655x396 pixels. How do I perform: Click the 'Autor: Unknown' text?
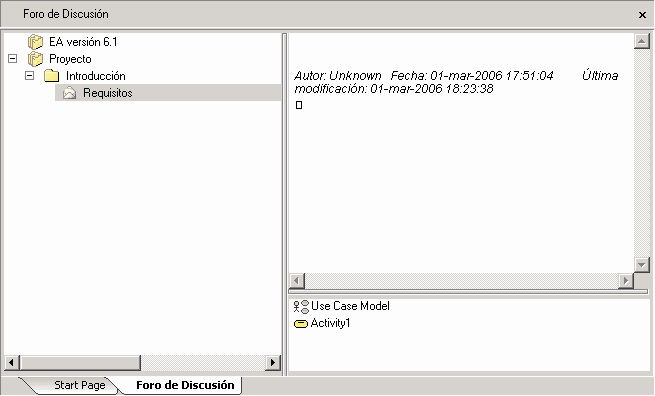pyautogui.click(x=338, y=76)
